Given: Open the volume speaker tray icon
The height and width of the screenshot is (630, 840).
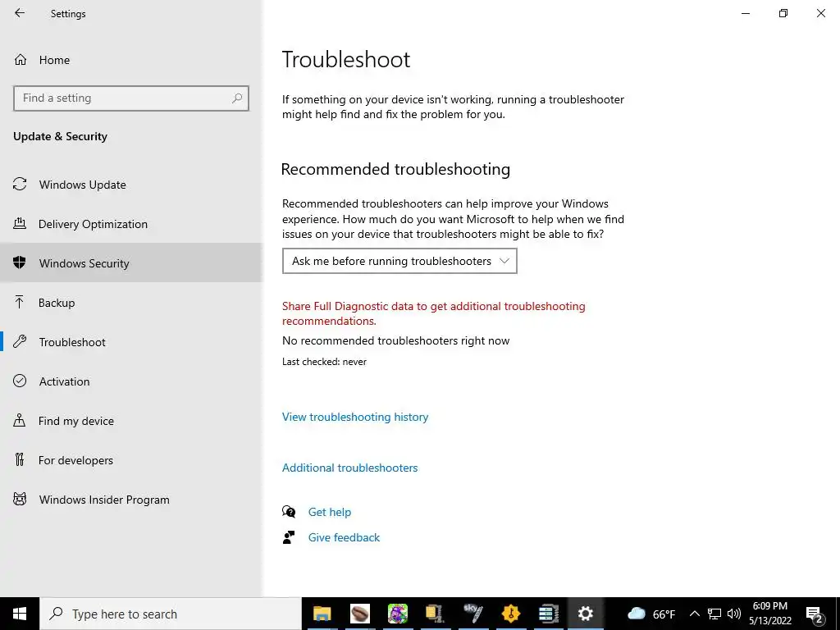Looking at the screenshot, I should [734, 614].
